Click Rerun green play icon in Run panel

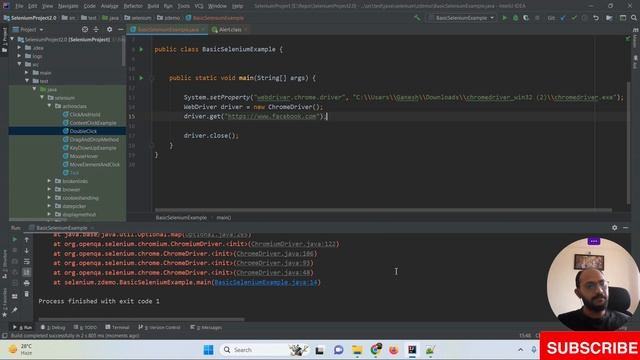point(15,240)
